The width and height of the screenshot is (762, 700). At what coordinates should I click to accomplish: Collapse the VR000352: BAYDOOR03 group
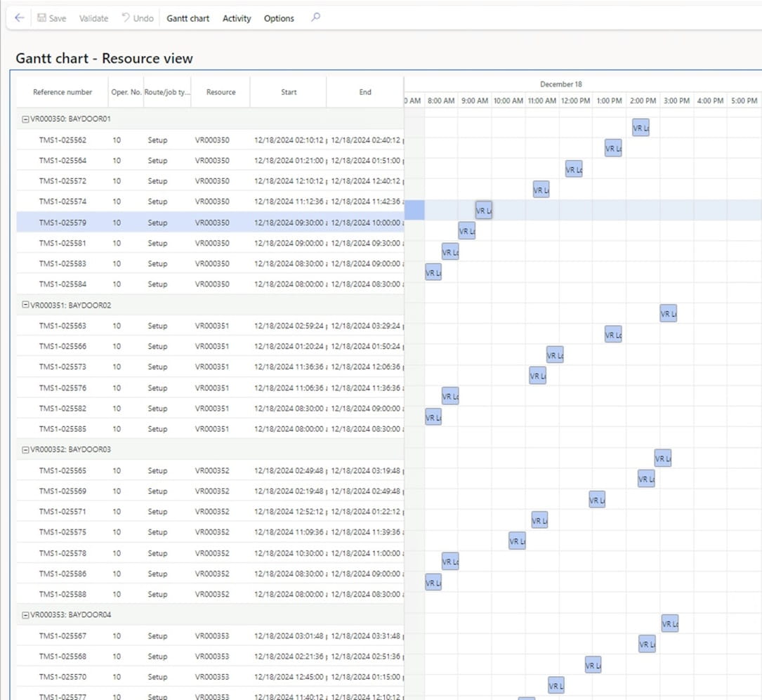pos(26,449)
